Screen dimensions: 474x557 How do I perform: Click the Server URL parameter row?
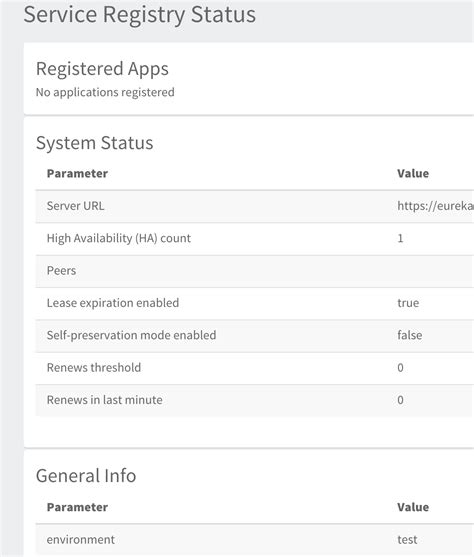[255, 206]
